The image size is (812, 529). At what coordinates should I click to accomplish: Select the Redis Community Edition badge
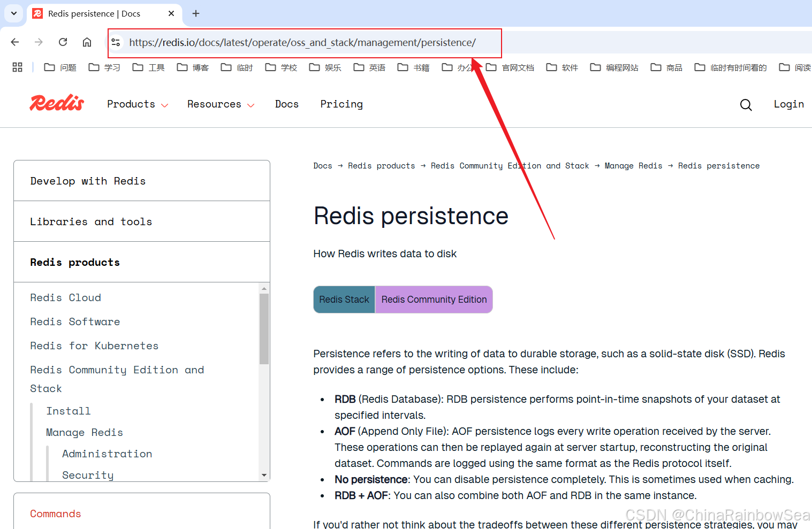(434, 300)
